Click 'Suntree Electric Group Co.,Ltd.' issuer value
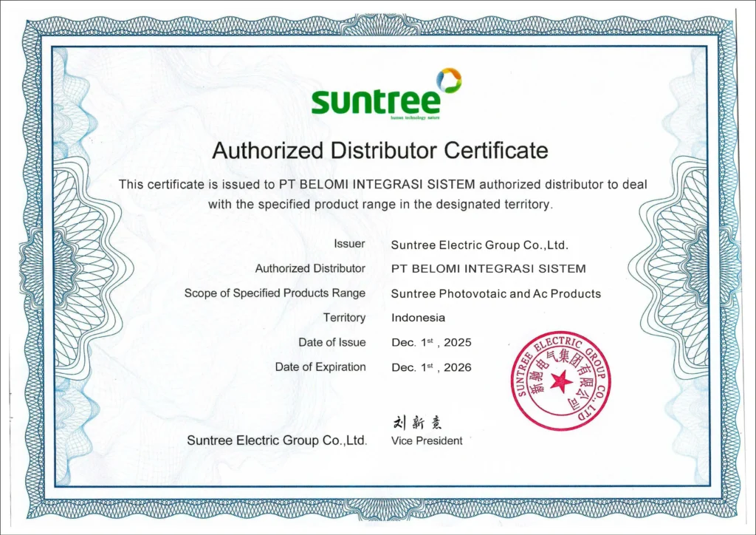Viewport: 756px width, 535px height. [480, 245]
